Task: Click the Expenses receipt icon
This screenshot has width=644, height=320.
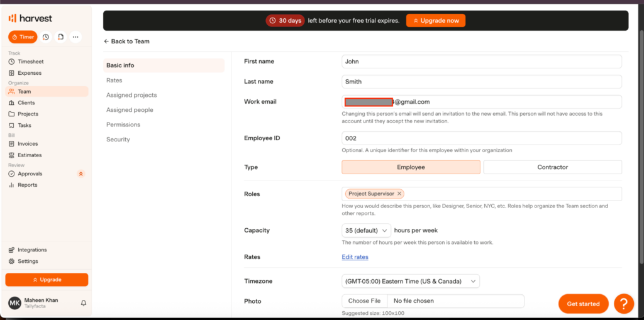Action: pos(11,73)
